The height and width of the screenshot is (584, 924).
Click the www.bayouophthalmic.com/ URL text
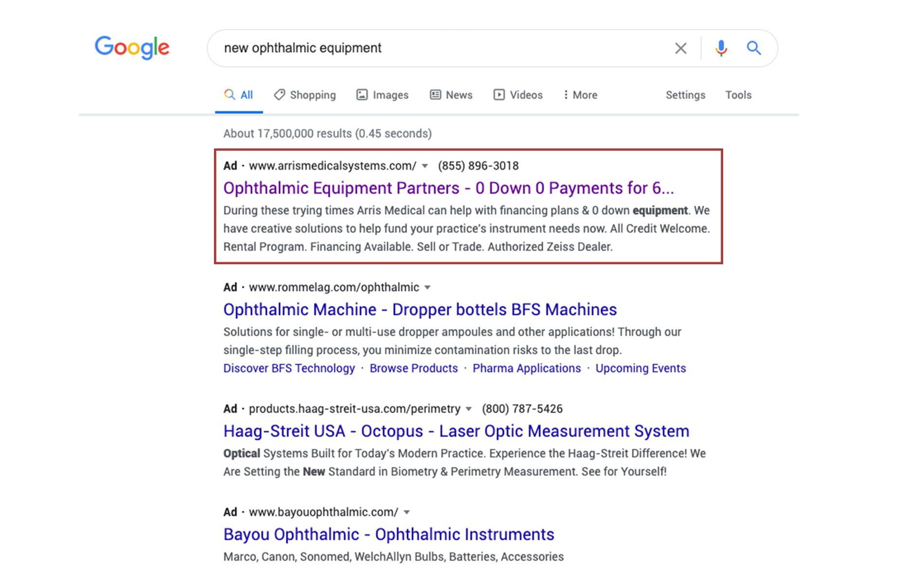323,512
